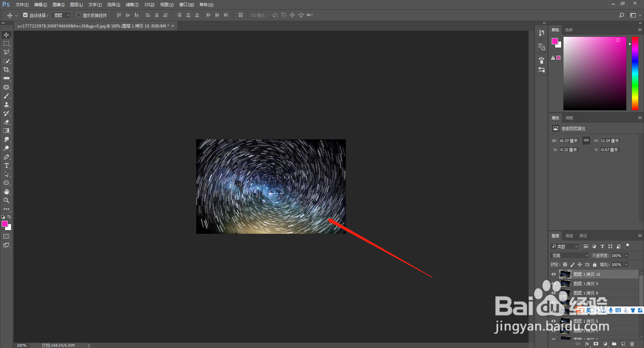
Task: Toggle Quick Mask mode in toolbox
Action: [6, 236]
